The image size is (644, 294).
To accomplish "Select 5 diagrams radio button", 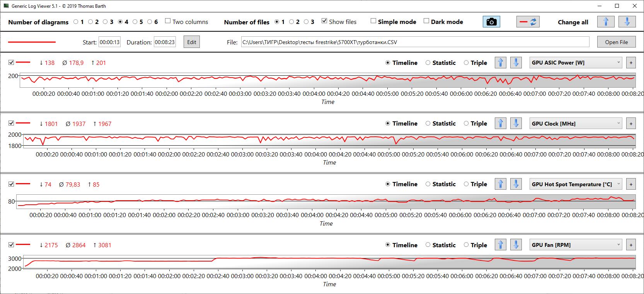I will (135, 22).
